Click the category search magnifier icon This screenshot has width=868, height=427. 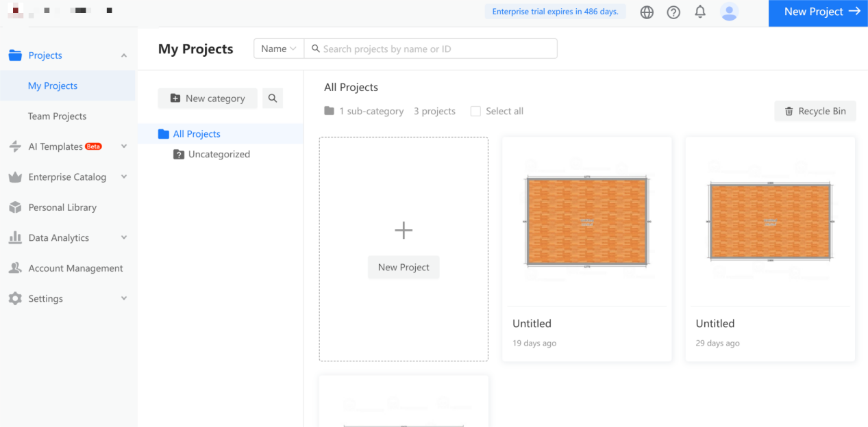click(x=273, y=99)
